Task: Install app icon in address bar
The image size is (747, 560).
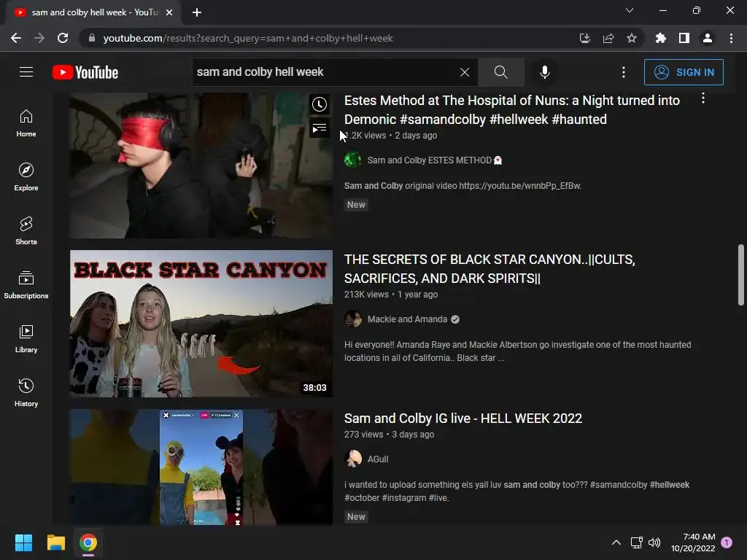Action: [585, 38]
